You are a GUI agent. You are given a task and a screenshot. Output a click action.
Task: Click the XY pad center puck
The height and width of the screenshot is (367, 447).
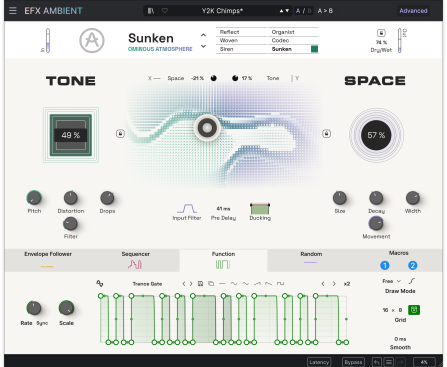coord(207,128)
